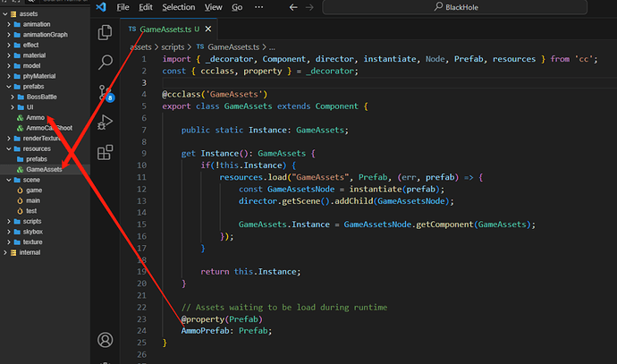Select the GameAssets prefab under resources
The height and width of the screenshot is (364, 617).
44,169
